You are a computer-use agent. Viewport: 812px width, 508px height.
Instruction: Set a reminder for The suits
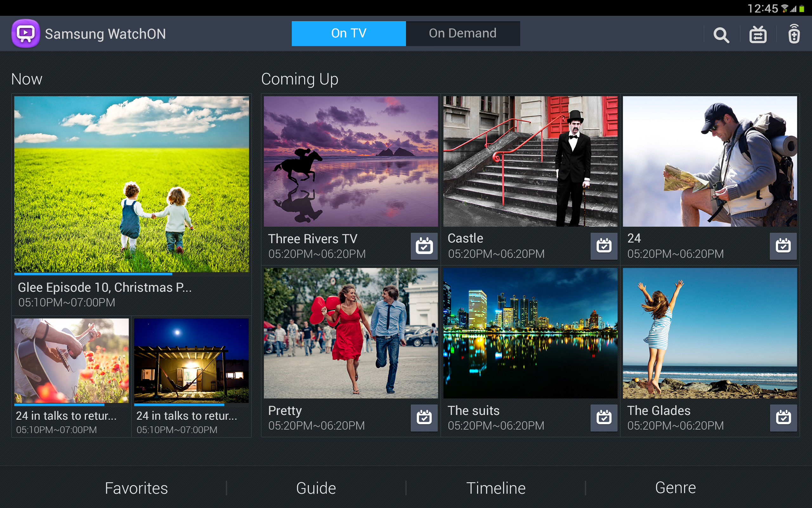[604, 418]
